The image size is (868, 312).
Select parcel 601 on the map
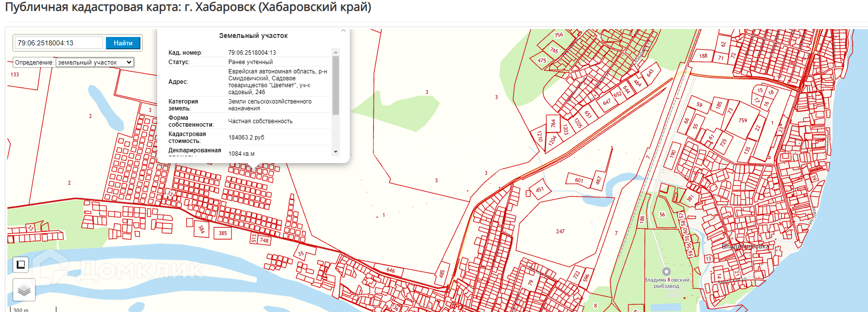579,180
